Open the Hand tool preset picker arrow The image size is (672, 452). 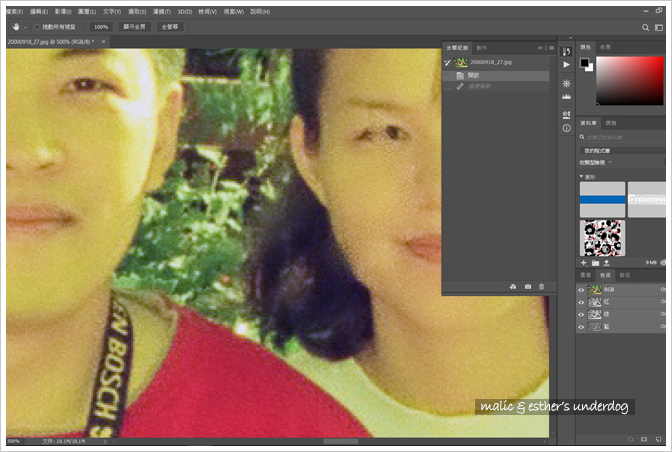pyautogui.click(x=25, y=27)
